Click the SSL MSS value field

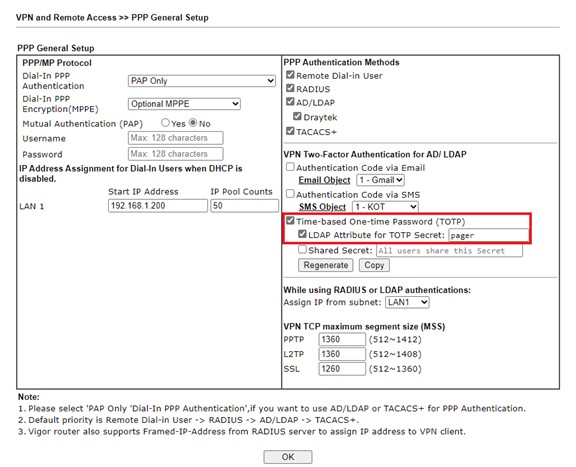tap(342, 369)
